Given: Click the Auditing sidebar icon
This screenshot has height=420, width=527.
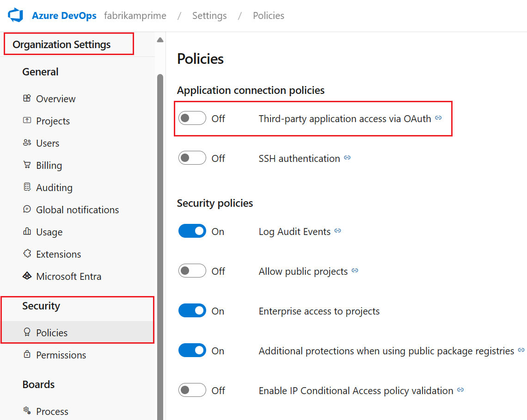Looking at the screenshot, I should tap(27, 187).
